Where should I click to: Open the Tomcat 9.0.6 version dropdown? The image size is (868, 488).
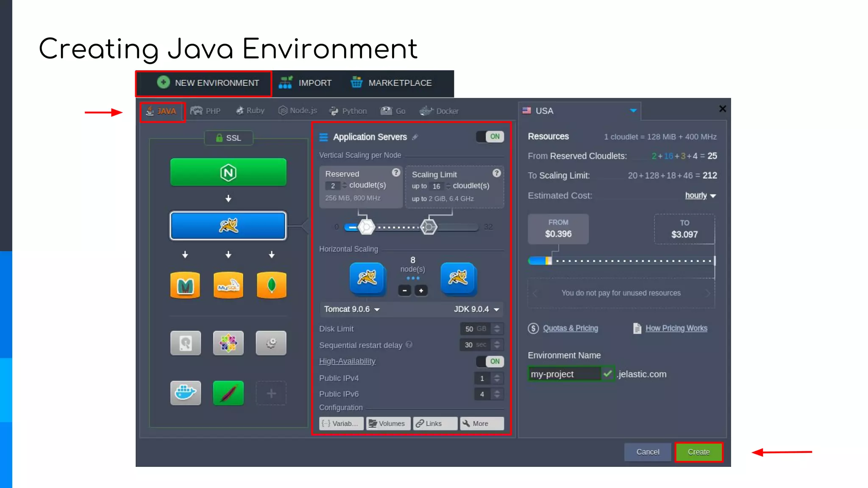click(x=352, y=309)
